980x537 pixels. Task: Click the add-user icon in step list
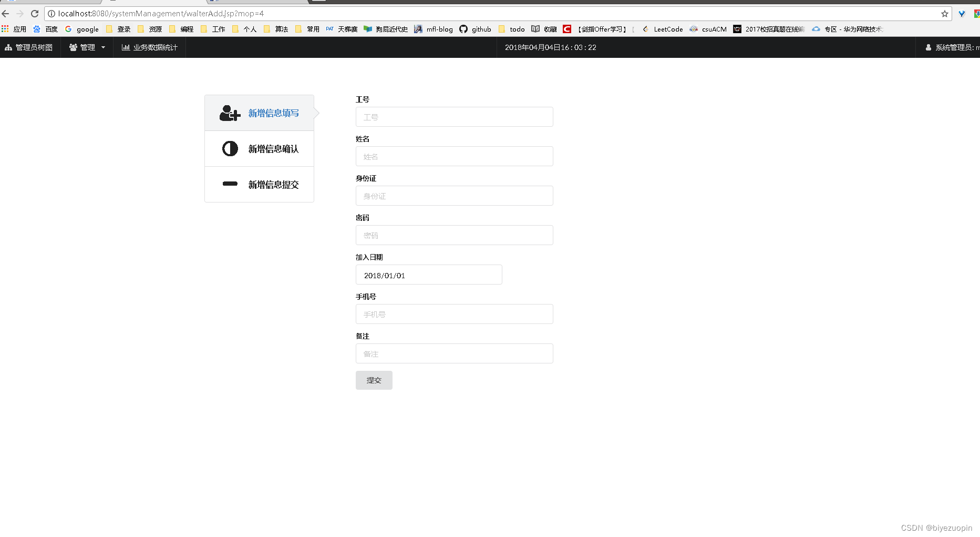(x=230, y=113)
